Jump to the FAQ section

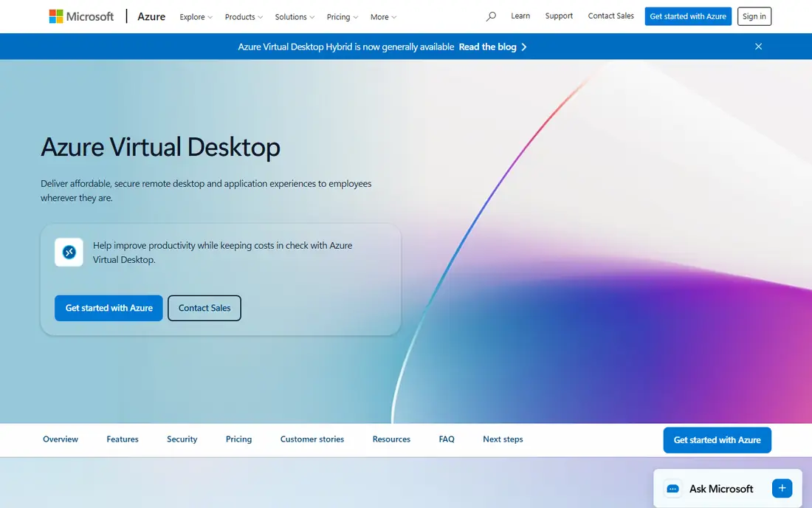click(447, 439)
